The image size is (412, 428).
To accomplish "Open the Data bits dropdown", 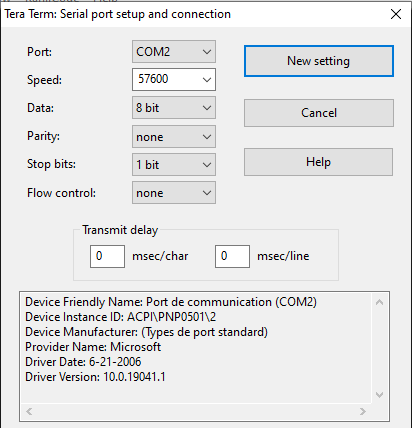I will tap(174, 108).
